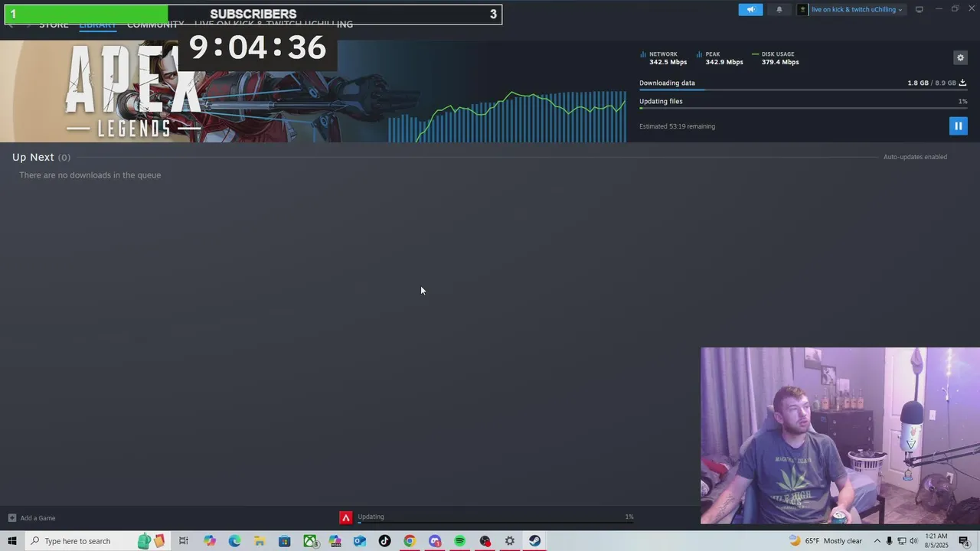Switch to Big Picture mode icon
The image size is (980, 551).
click(x=919, y=9)
